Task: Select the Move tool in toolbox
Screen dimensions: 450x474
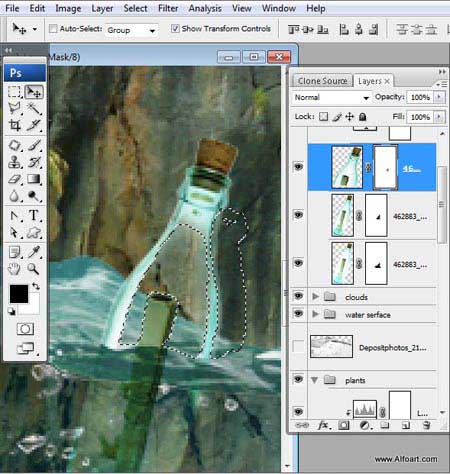Action: tap(34, 92)
